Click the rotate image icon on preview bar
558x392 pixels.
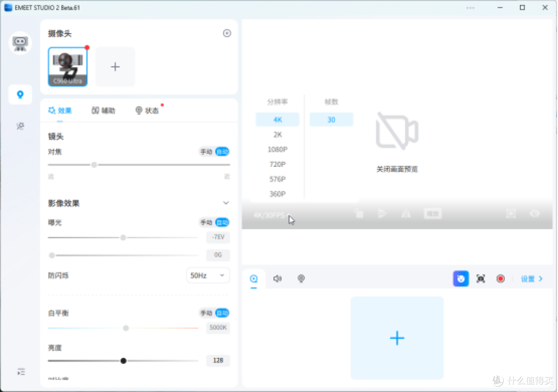(x=359, y=214)
